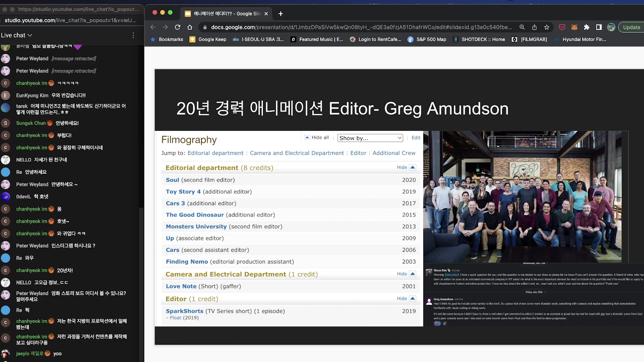Jump to Camera and Electrical Department

pos(297,153)
